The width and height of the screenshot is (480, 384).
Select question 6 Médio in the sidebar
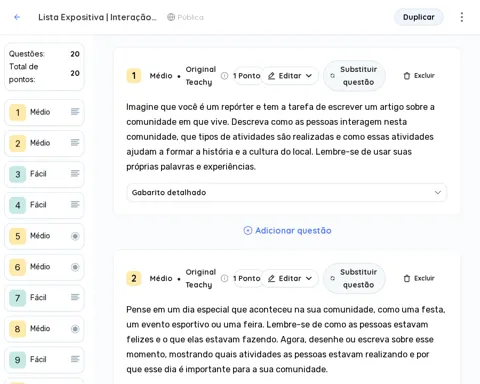pyautogui.click(x=44, y=267)
